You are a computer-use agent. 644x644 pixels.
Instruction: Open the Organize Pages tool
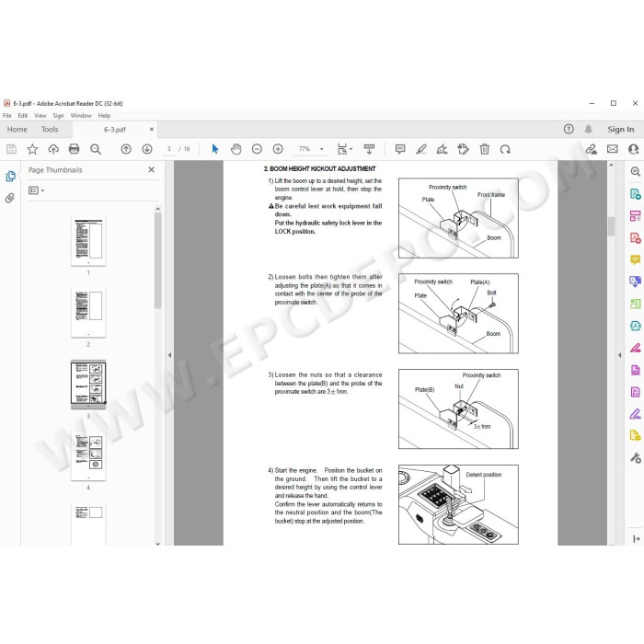636,304
